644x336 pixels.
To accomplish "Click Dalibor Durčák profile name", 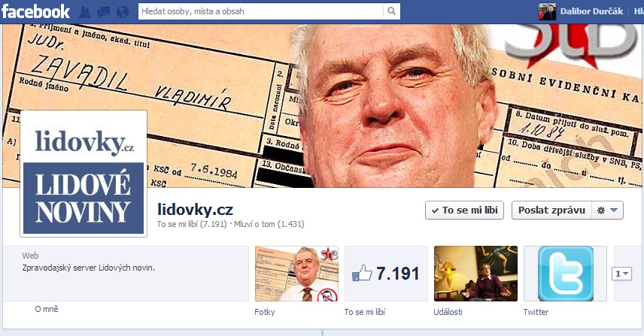I will coord(591,11).
